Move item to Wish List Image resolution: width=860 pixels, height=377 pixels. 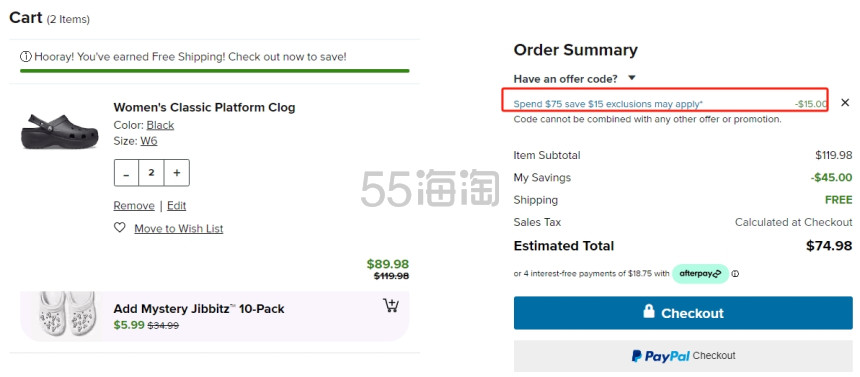tap(179, 228)
